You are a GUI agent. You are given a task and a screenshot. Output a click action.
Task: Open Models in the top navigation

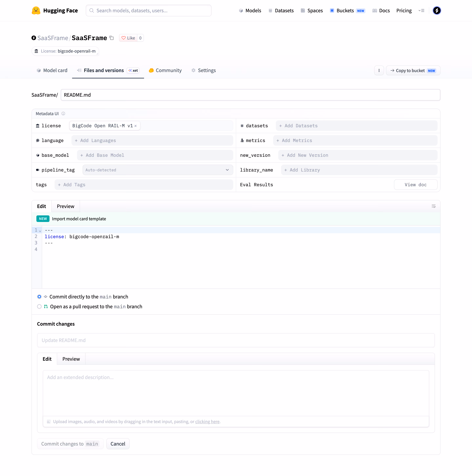click(x=250, y=10)
